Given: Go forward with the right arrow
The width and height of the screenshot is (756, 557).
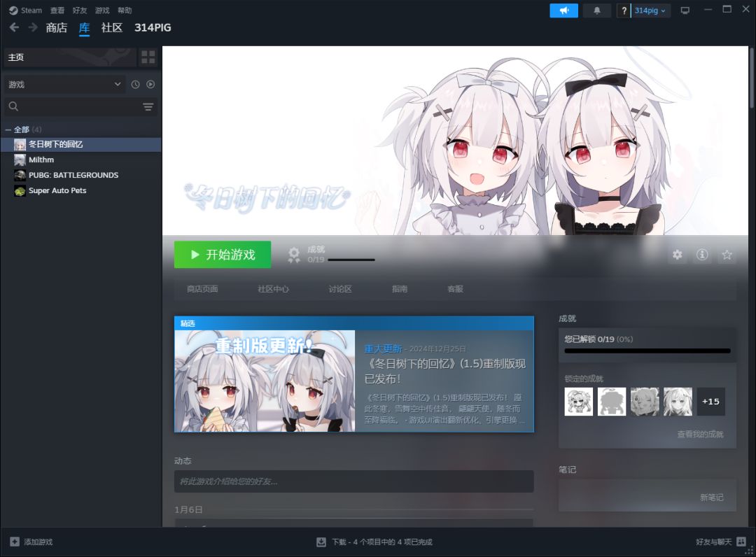Looking at the screenshot, I should (33, 27).
